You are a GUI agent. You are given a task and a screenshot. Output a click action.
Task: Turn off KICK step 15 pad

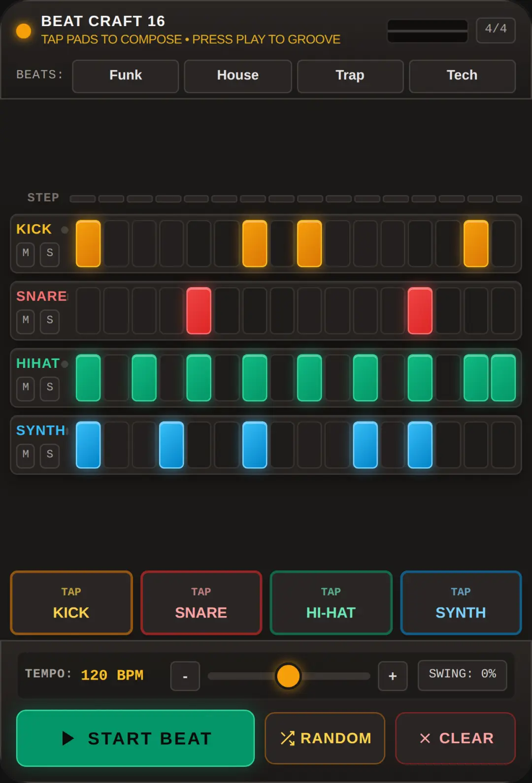[x=476, y=244]
